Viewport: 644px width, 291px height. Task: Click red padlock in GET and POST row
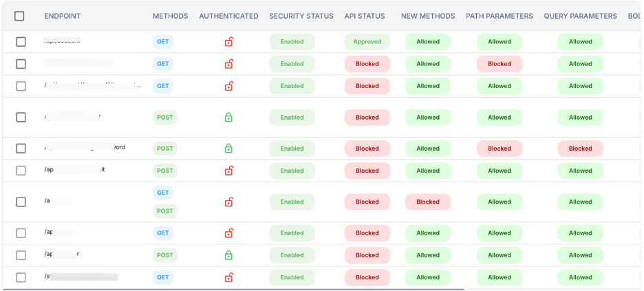[228, 202]
